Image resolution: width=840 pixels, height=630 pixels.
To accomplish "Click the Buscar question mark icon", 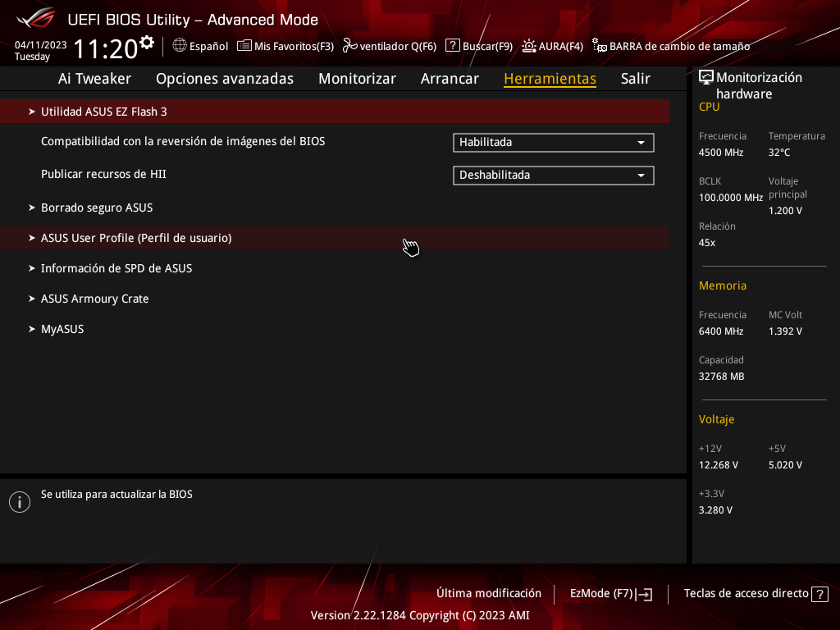I will pyautogui.click(x=453, y=46).
